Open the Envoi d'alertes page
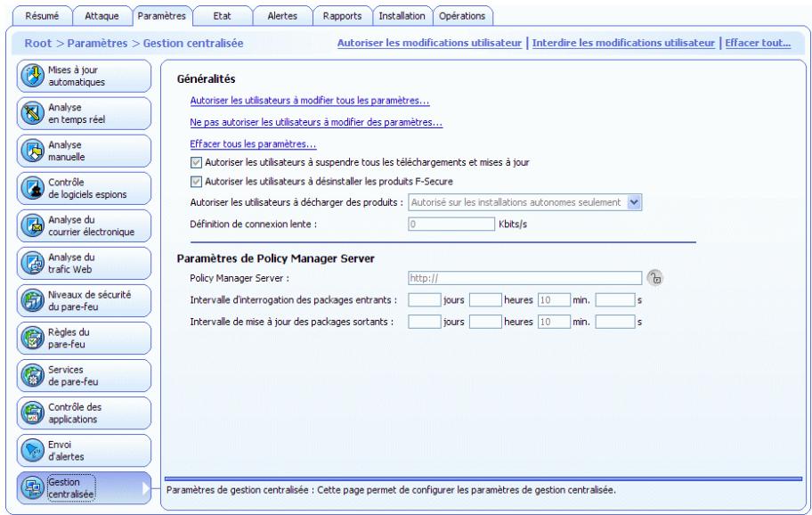812x515 pixels. tap(84, 450)
